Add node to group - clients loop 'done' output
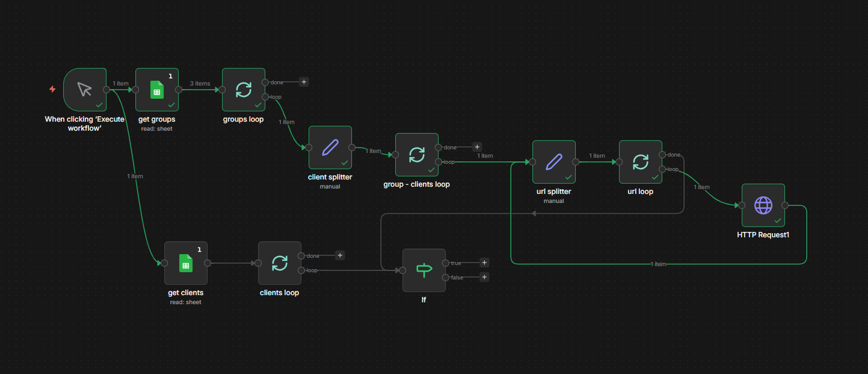 pos(477,147)
